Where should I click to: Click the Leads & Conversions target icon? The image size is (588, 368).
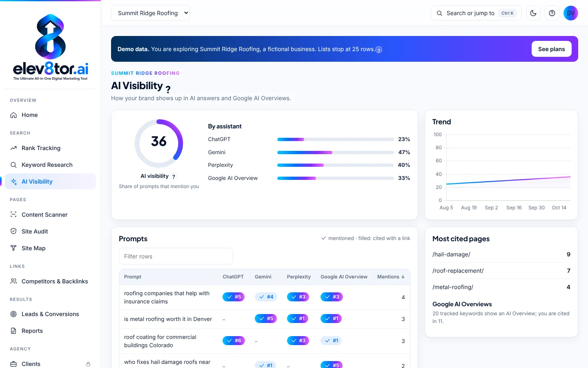[x=13, y=314]
